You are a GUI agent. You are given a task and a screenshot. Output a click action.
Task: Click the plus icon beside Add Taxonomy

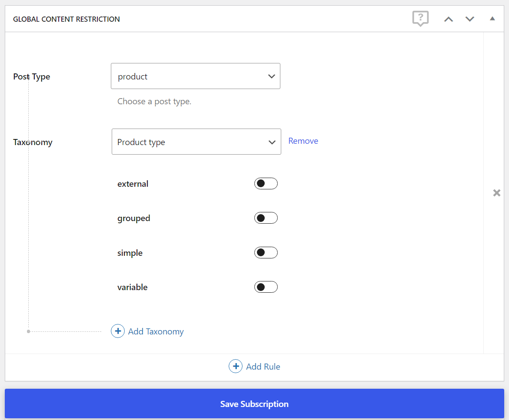pos(118,331)
